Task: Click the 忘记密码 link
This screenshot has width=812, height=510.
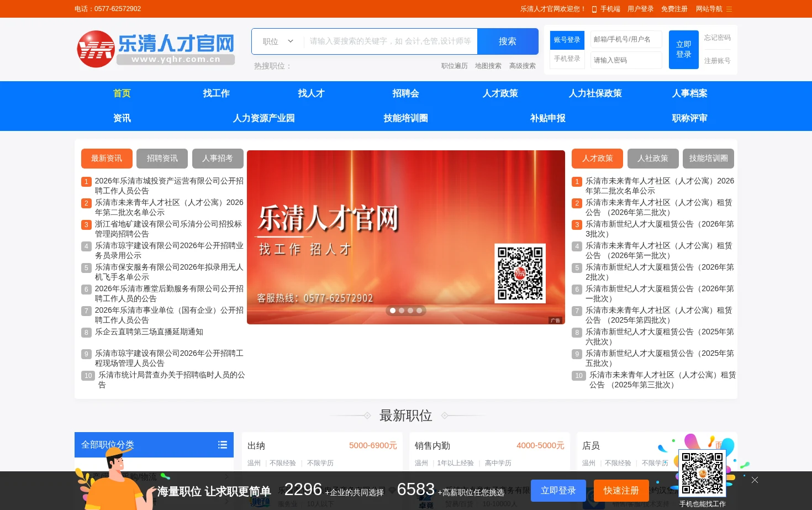Action: 718,38
